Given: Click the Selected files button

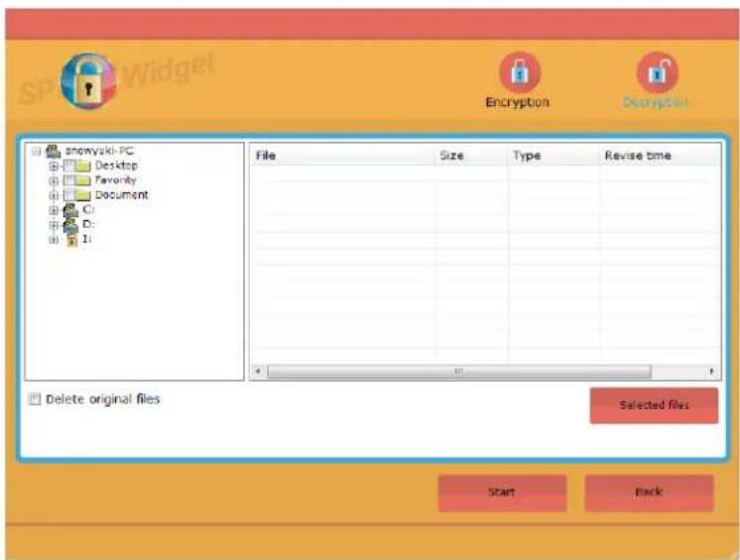Looking at the screenshot, I should [654, 405].
